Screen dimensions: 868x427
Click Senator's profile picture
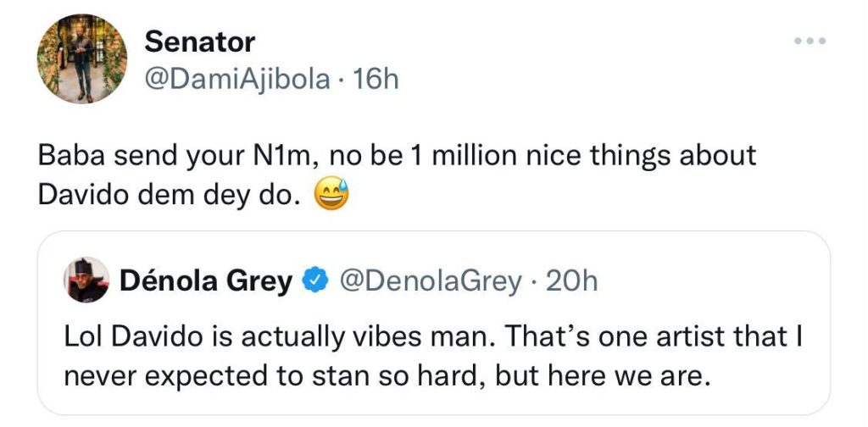click(x=82, y=58)
